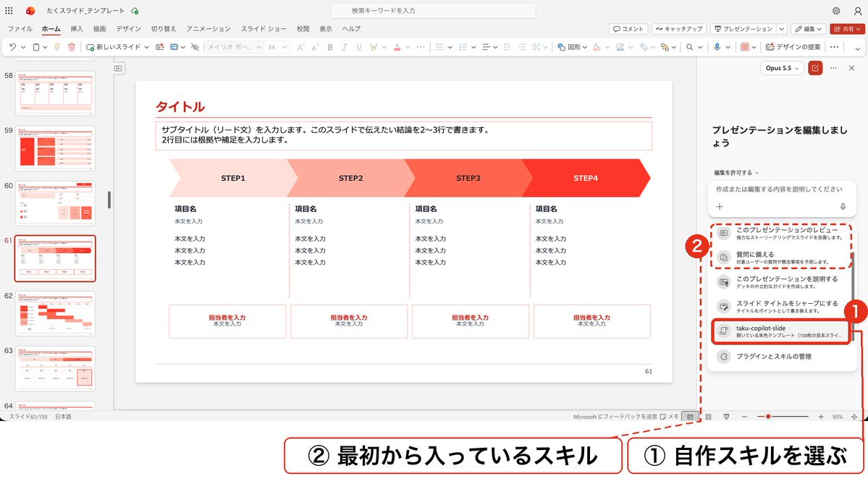Click the Dictate microphone icon in ribbon
Screen dimensions: 868x489
click(717, 47)
